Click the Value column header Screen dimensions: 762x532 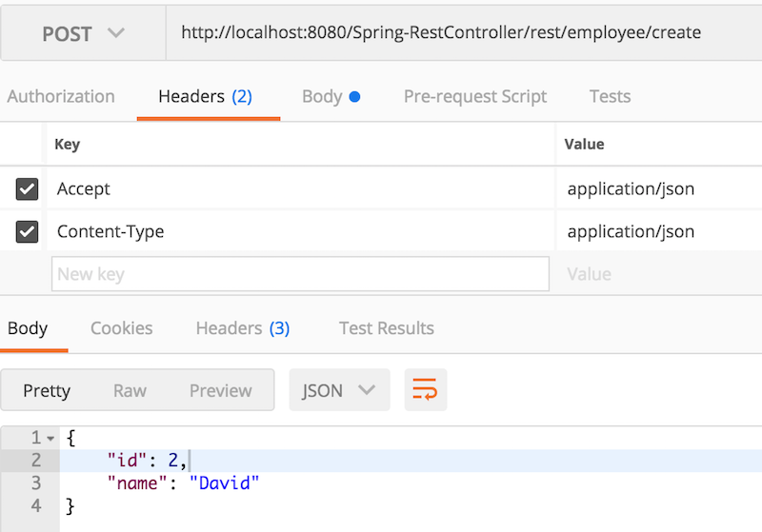pos(584,144)
